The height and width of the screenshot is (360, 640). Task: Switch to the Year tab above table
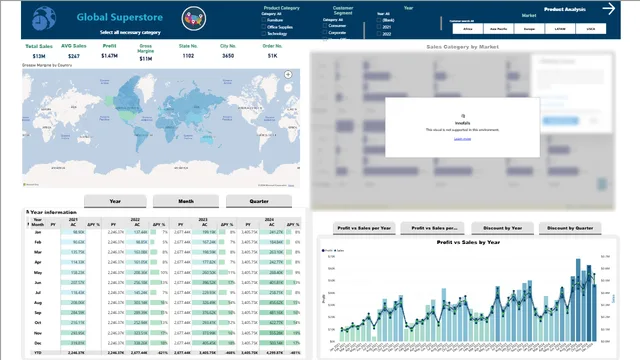(115, 201)
